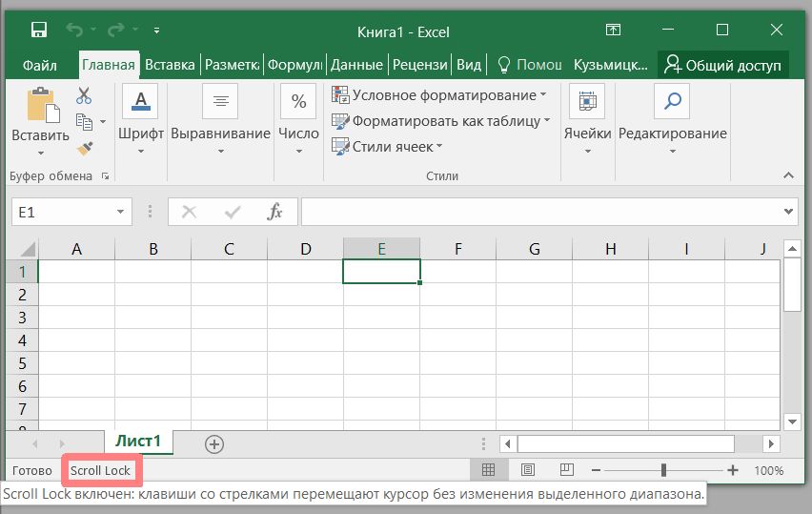Open the Выравнивание group button
Screen dimensions: 812x514
(220, 118)
